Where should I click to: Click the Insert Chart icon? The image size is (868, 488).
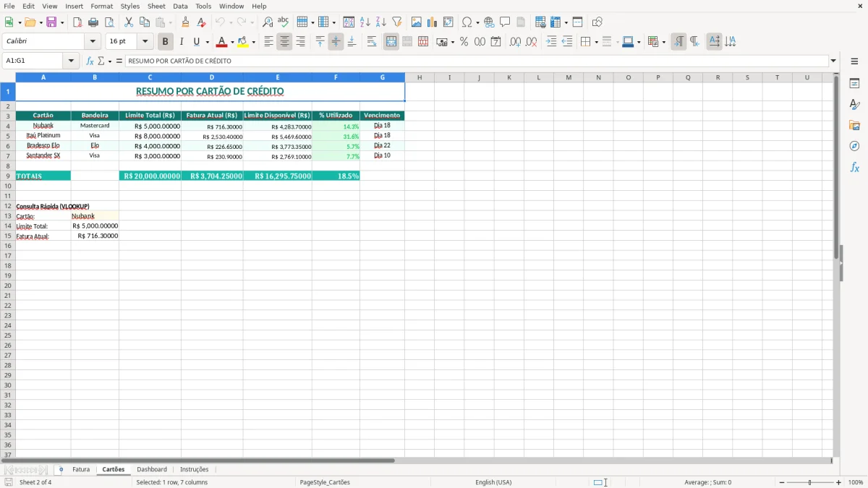[433, 22]
